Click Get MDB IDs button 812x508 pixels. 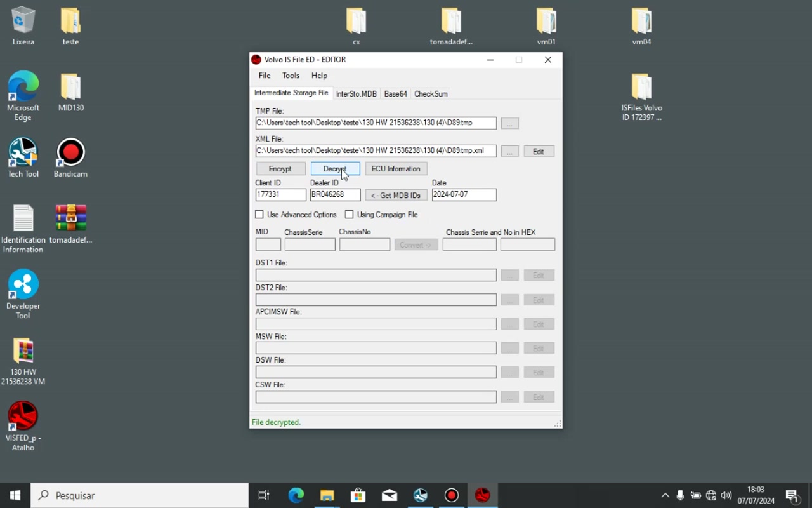(x=396, y=196)
